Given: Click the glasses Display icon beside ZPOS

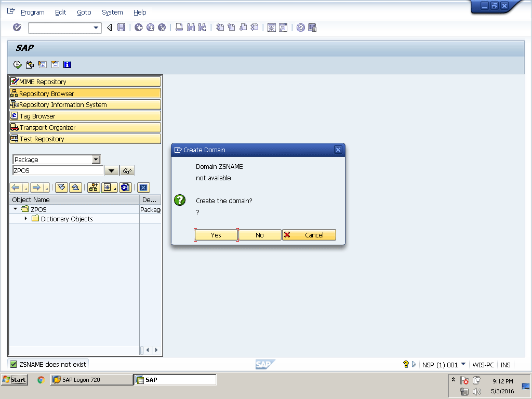Looking at the screenshot, I should pos(127,171).
